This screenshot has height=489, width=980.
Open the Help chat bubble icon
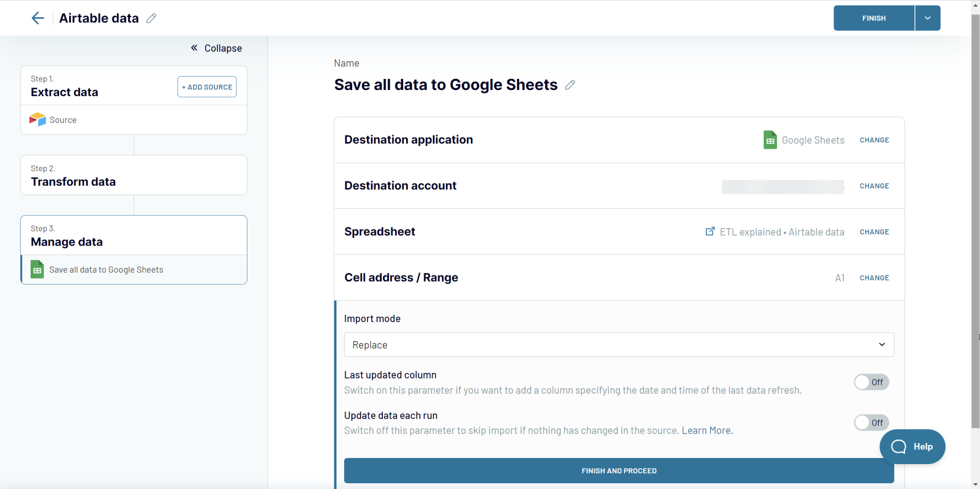pos(899,446)
